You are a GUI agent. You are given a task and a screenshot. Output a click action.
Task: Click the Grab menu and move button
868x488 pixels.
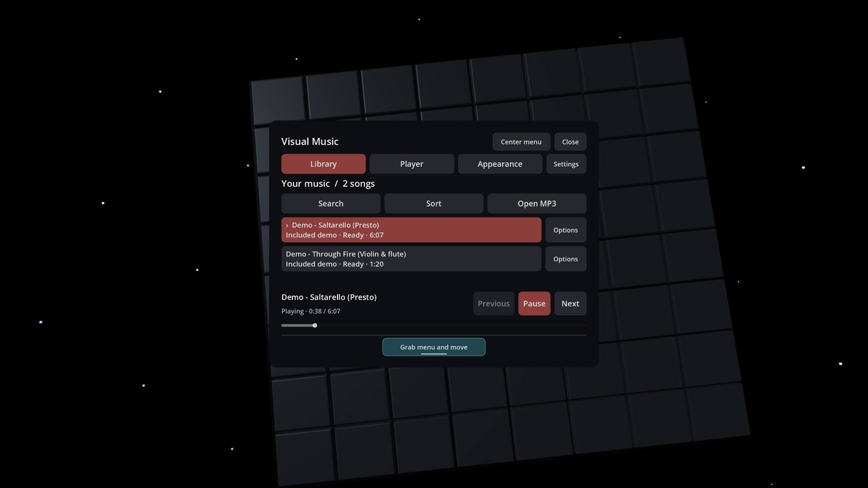434,347
